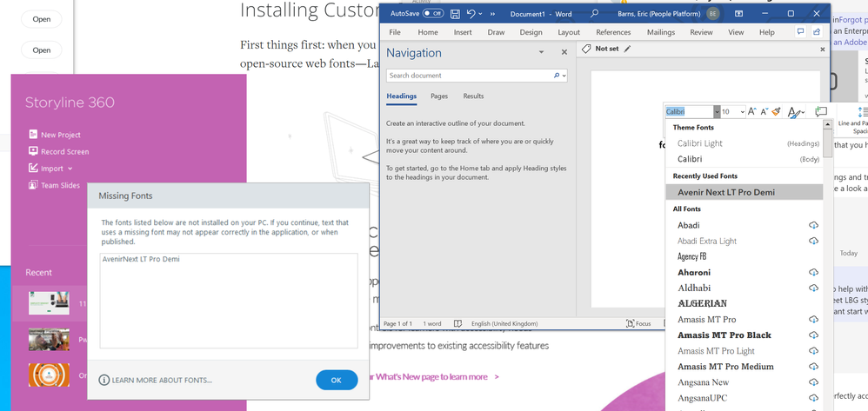
Task: Click download cloud icon beside Abadi
Action: 813,225
